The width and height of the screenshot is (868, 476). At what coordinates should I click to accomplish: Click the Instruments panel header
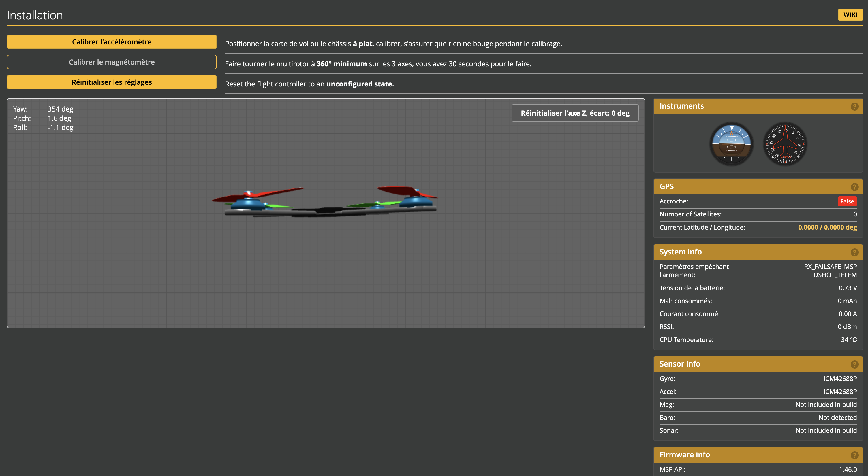point(681,106)
